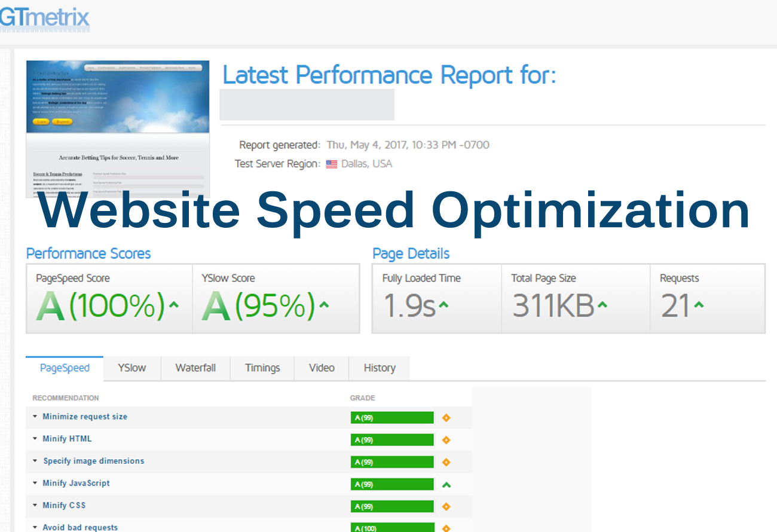Click the A(100) grade bar for Avoid bad requests
Image resolution: width=777 pixels, height=532 pixels.
point(392,527)
